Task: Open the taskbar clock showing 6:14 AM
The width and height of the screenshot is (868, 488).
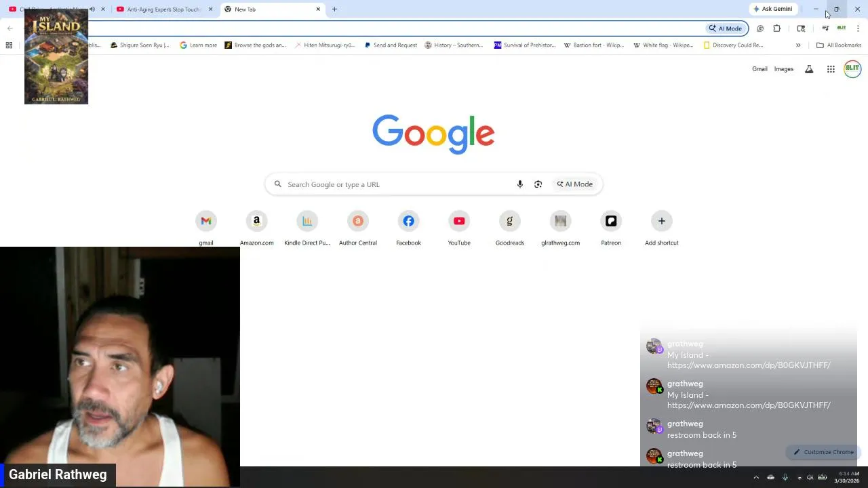Action: pos(848,477)
